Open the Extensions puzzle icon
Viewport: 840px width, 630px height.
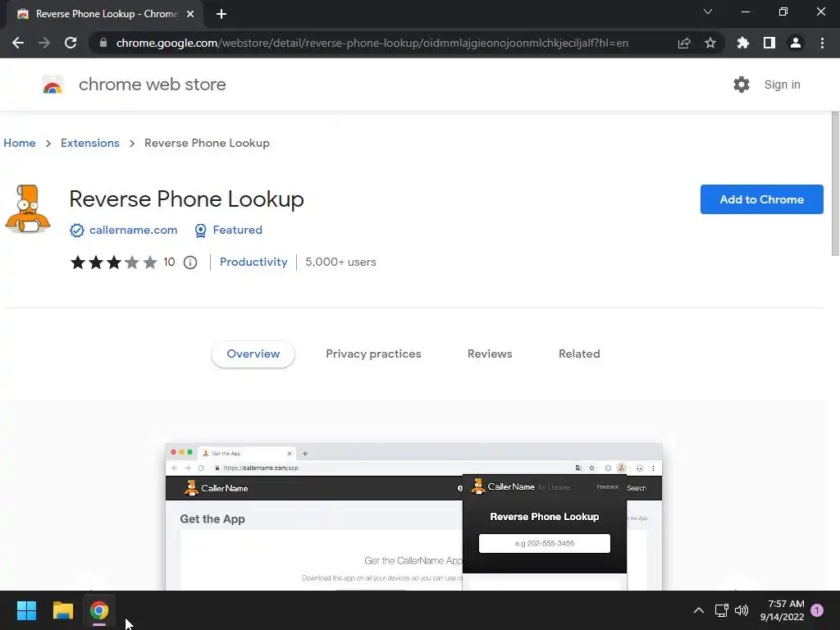743,43
